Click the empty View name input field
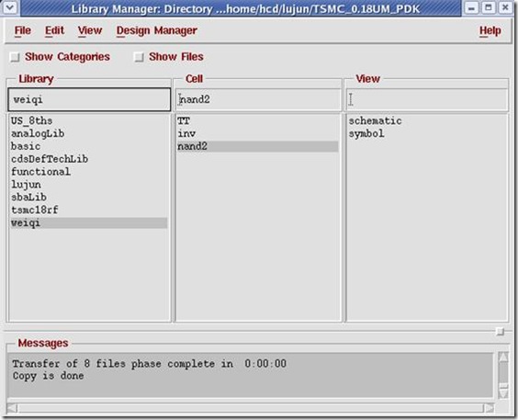This screenshot has height=420, width=518. point(426,99)
